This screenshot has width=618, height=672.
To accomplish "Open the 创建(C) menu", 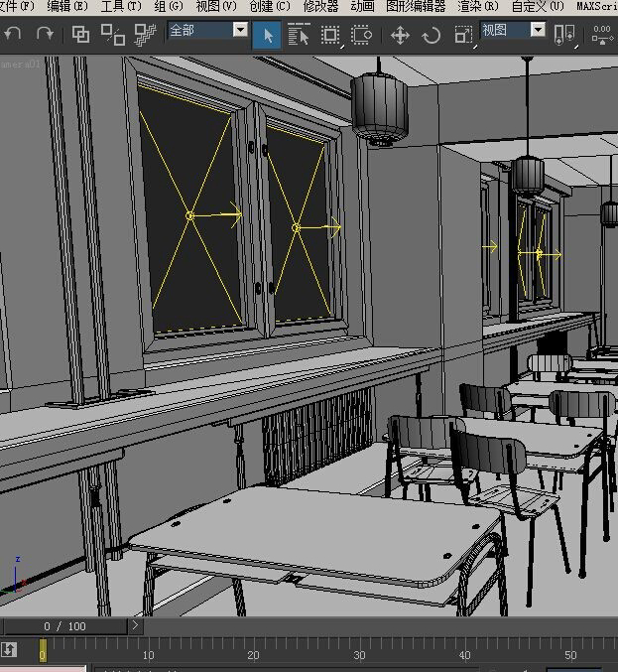I will [x=270, y=6].
